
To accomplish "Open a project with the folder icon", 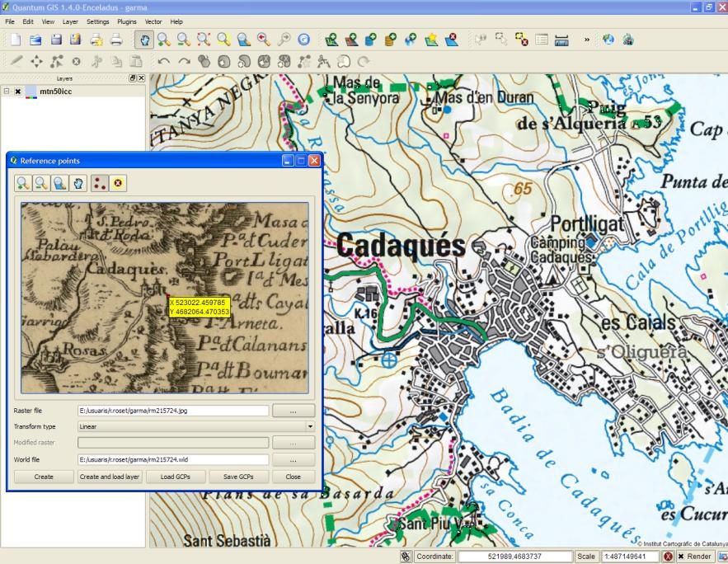I will pyautogui.click(x=35, y=40).
